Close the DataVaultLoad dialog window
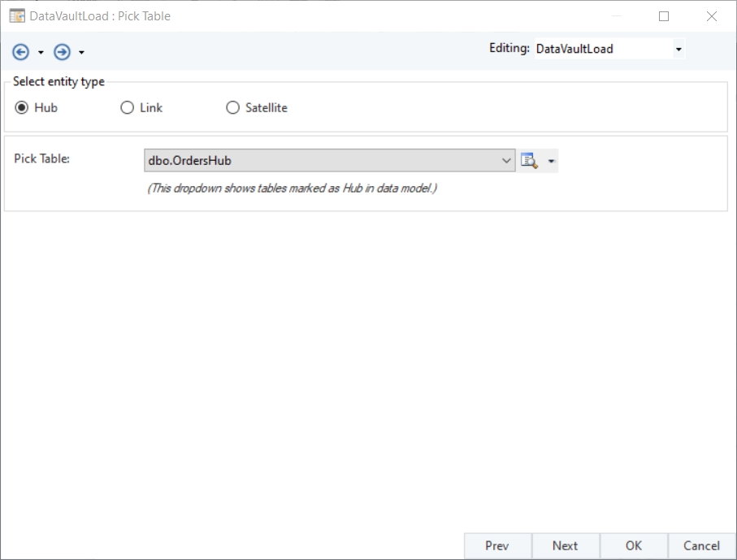Viewport: 737px width, 560px height. point(712,16)
